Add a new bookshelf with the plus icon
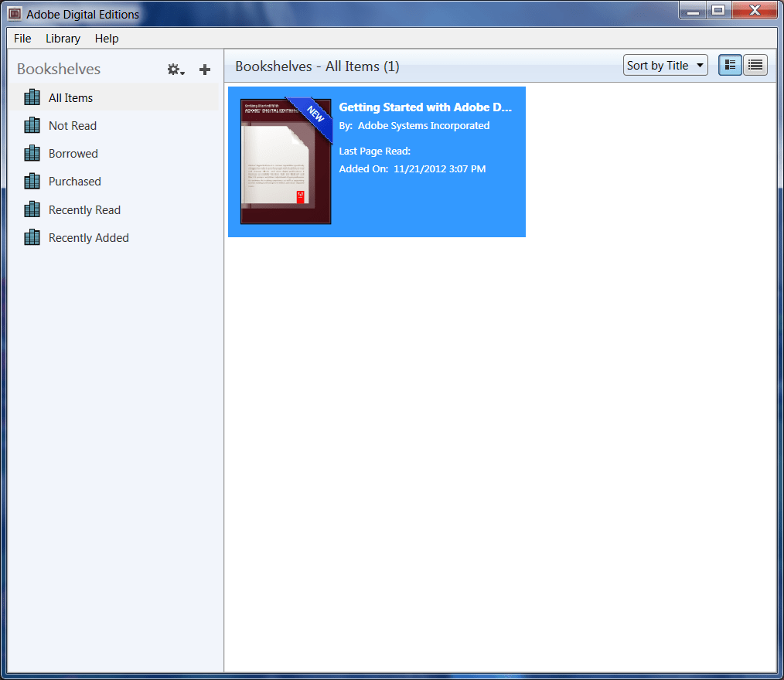Screen dimensions: 784x680 [x=204, y=70]
